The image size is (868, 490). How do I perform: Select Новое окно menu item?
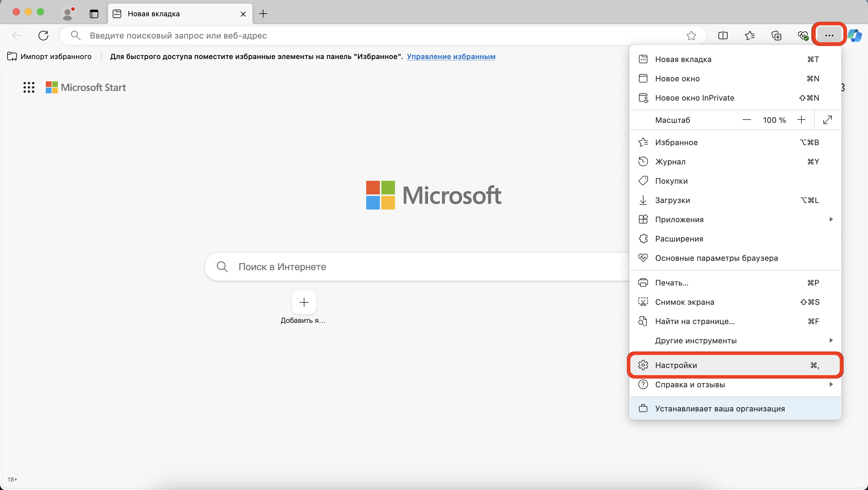[735, 79]
